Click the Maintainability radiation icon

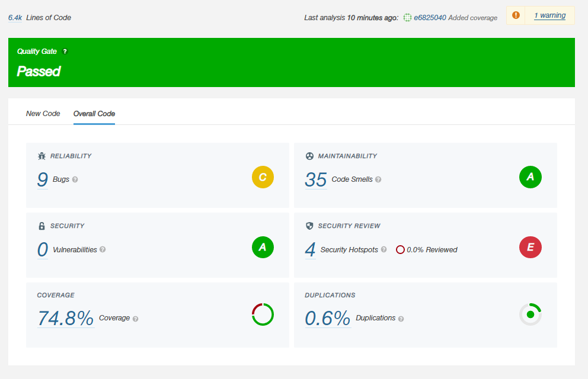309,156
